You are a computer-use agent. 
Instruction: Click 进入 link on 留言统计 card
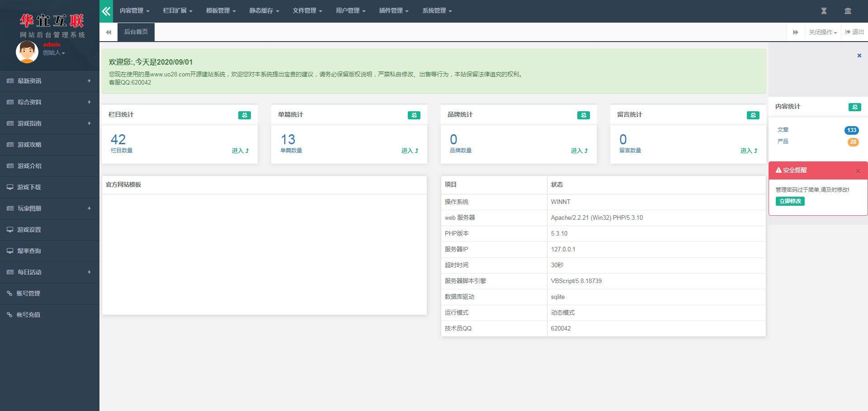(x=749, y=151)
